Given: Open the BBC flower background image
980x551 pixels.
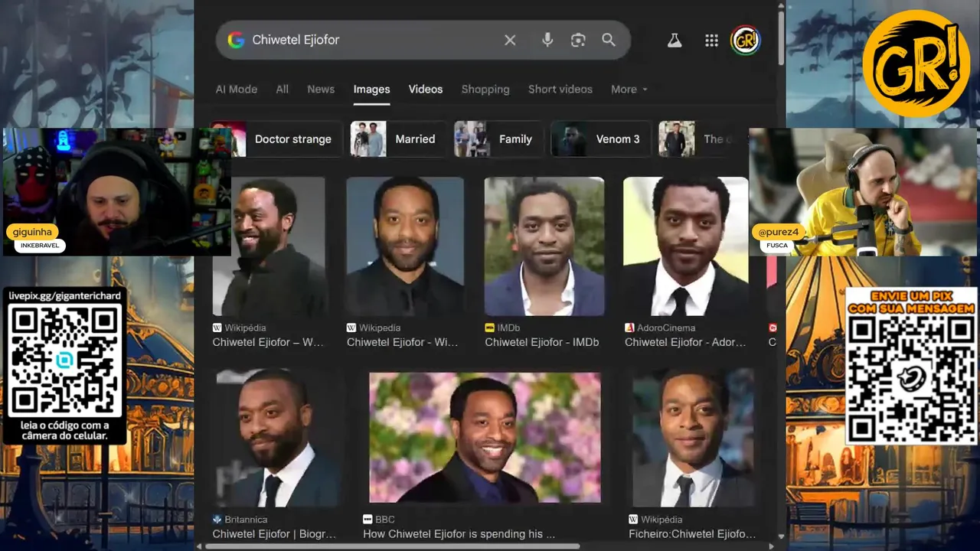Looking at the screenshot, I should [485, 438].
